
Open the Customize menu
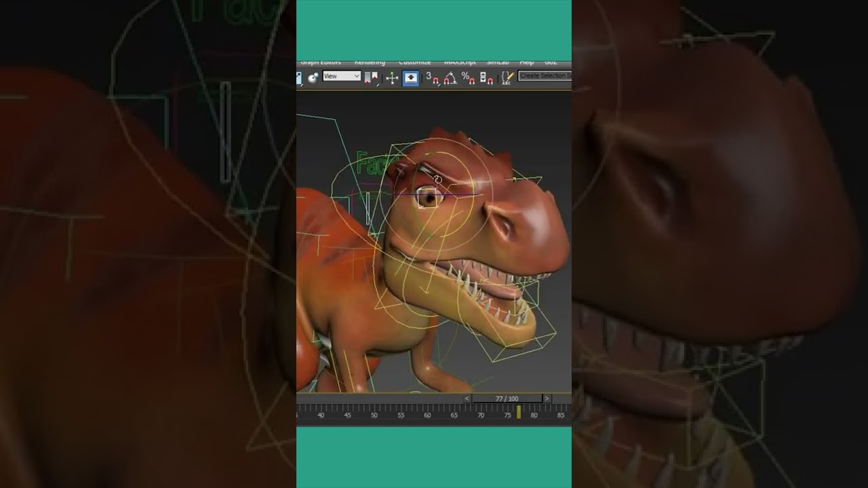(x=414, y=62)
